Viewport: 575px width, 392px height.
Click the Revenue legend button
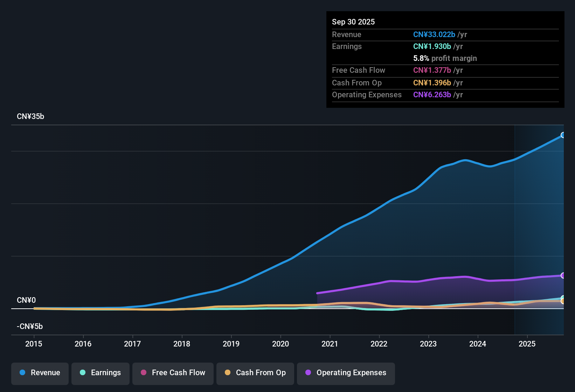pyautogui.click(x=40, y=373)
